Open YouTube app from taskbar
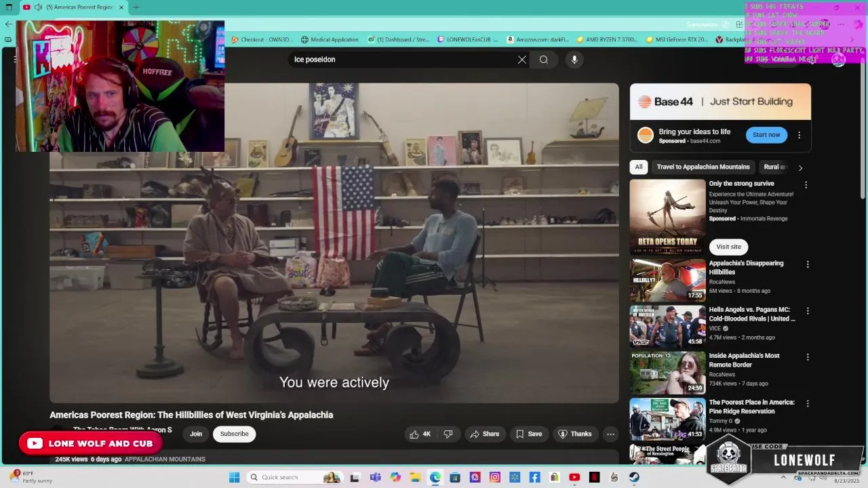The width and height of the screenshot is (868, 488). tap(574, 477)
